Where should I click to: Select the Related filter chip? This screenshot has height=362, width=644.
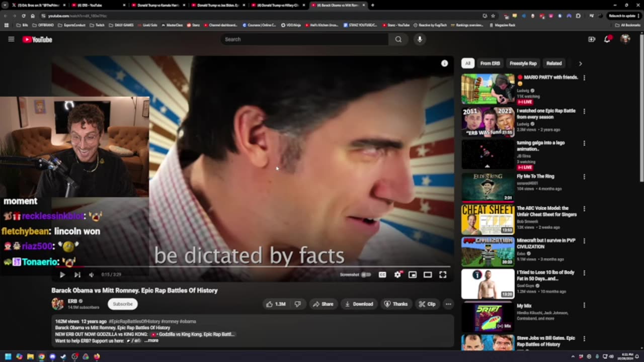point(554,63)
